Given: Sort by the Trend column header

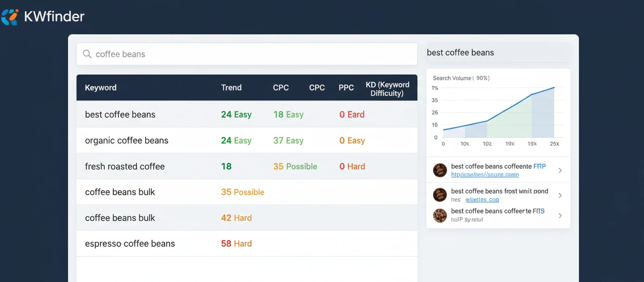Looking at the screenshot, I should click(231, 87).
